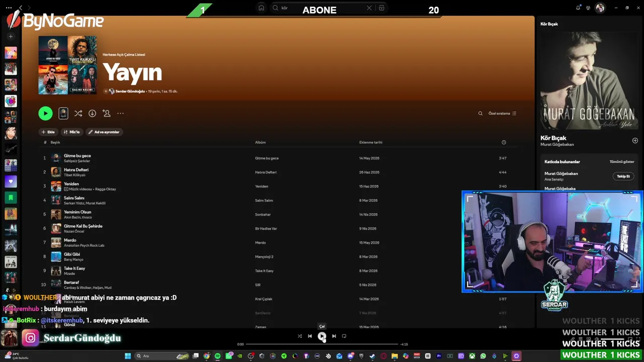Invite collaborators to the playlist
This screenshot has height=362, width=644.
click(106, 114)
